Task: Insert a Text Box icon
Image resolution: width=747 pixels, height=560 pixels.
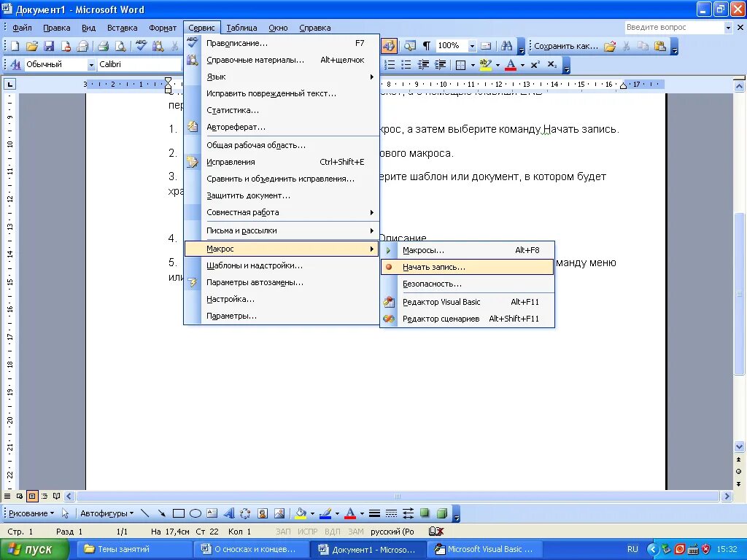Action: (x=212, y=513)
